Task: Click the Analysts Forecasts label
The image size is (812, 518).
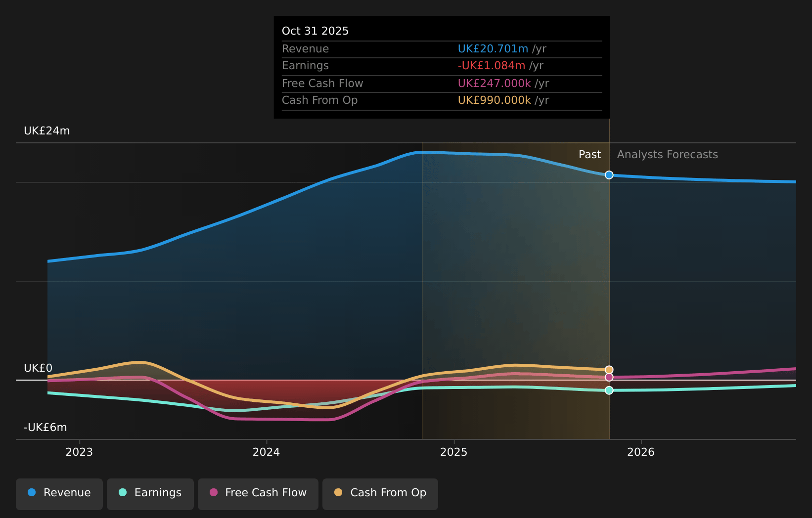Action: [x=667, y=155]
